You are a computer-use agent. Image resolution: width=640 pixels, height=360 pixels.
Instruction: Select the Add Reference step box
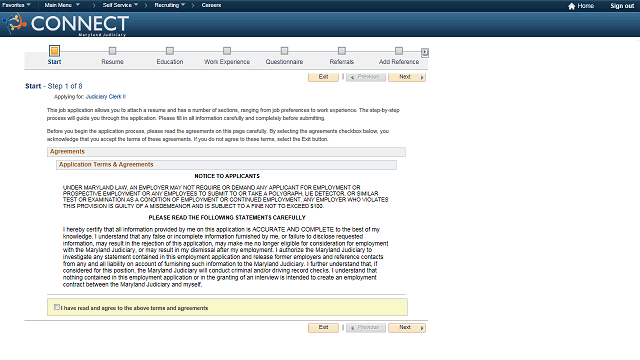point(399,51)
